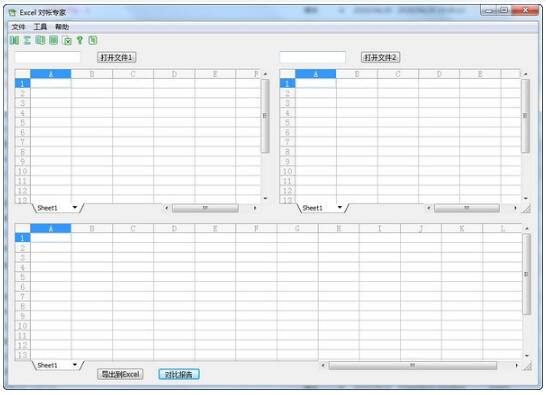Viewport: 546px width, 395px height.
Task: Click bottom grid vertical scrollbar thumb
Action: point(526,274)
